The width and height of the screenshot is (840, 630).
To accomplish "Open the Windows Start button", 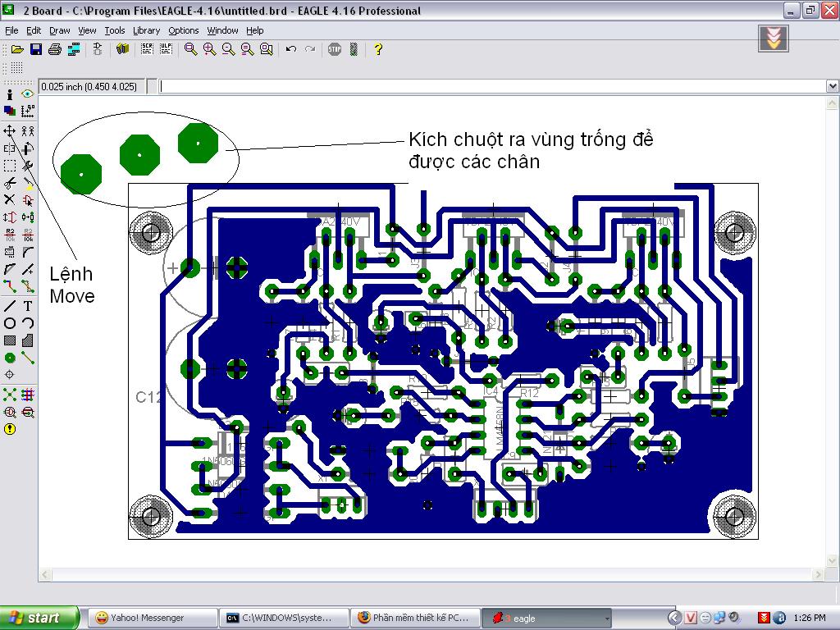I will click(x=39, y=618).
